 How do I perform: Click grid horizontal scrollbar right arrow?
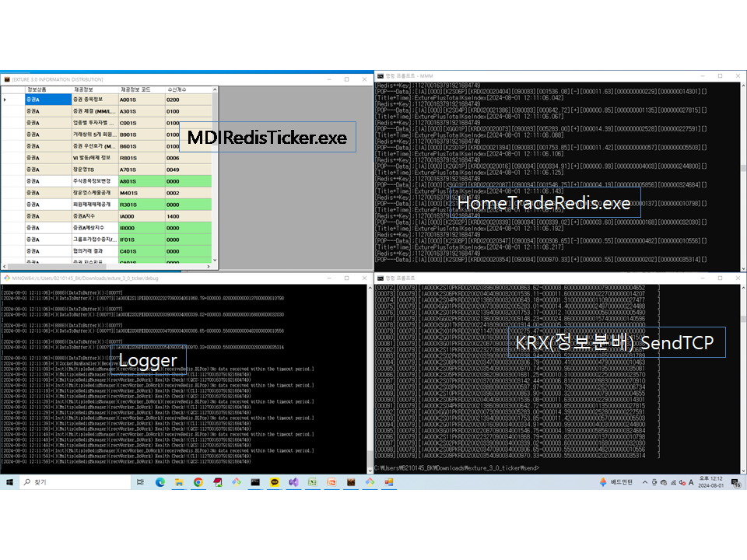209,266
